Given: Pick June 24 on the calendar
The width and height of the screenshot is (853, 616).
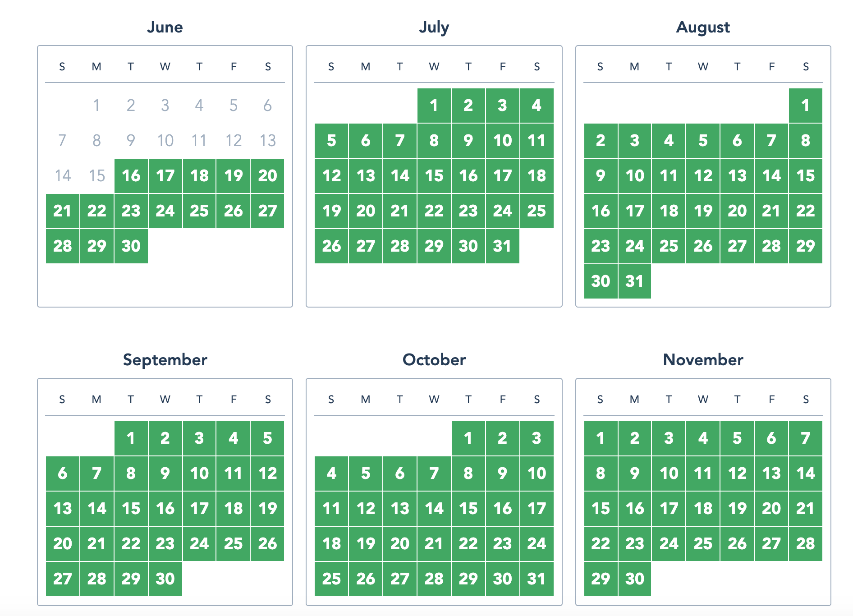Looking at the screenshot, I should 165,211.
